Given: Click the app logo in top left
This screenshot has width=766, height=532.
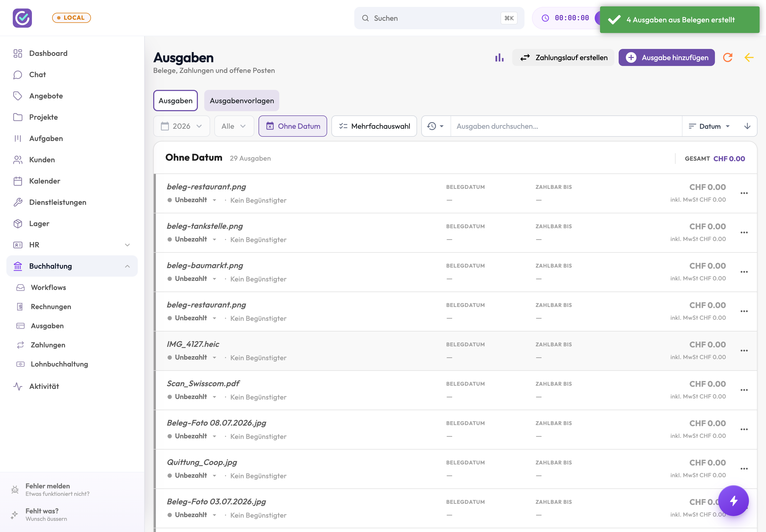Looking at the screenshot, I should tap(22, 18).
